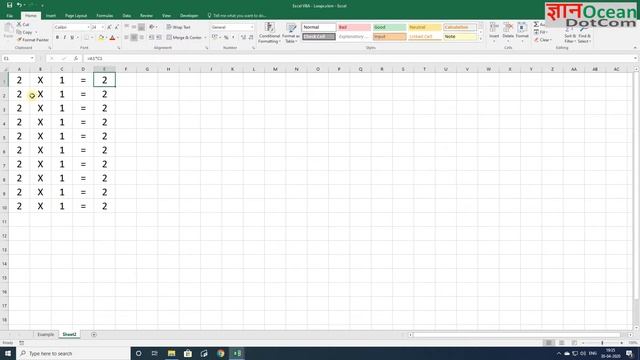
Task: Click the red font color button
Action: [113, 38]
